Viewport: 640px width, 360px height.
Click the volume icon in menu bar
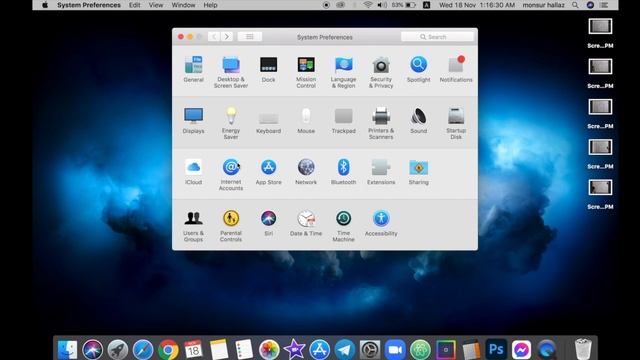[382, 5]
